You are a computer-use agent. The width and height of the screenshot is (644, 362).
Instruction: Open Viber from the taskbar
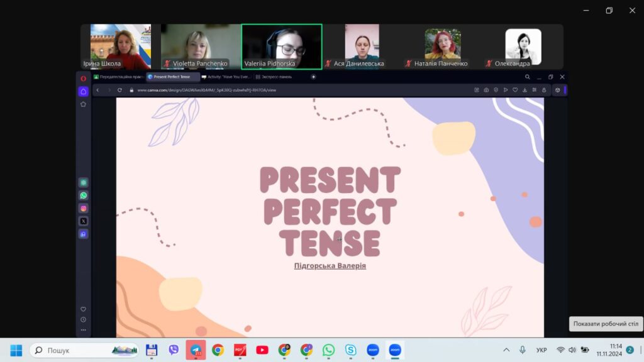[x=174, y=350]
